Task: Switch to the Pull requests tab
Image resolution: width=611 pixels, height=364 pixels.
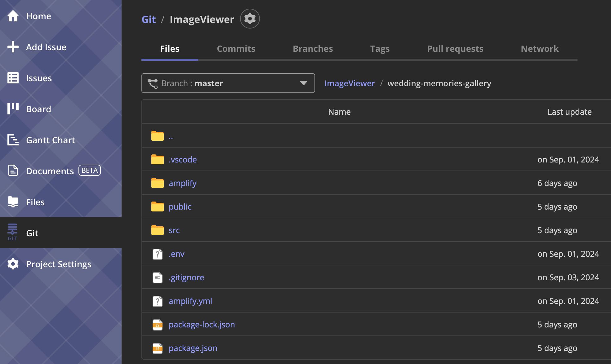Action: pyautogui.click(x=455, y=49)
